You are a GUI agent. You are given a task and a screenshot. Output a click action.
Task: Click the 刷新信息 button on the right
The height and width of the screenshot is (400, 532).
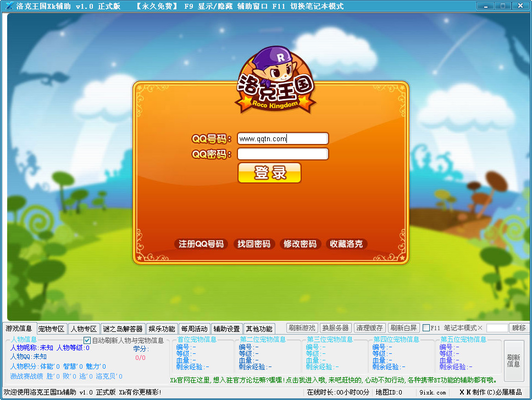(514, 360)
